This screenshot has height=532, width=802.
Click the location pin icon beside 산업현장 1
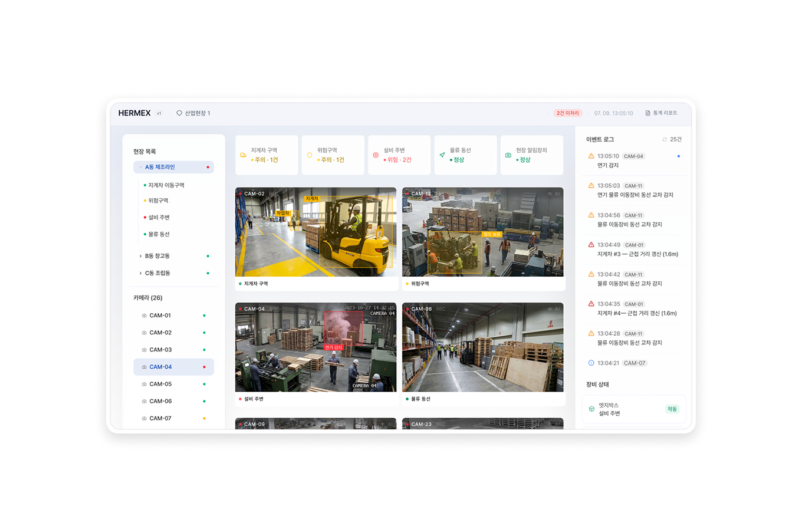[179, 113]
